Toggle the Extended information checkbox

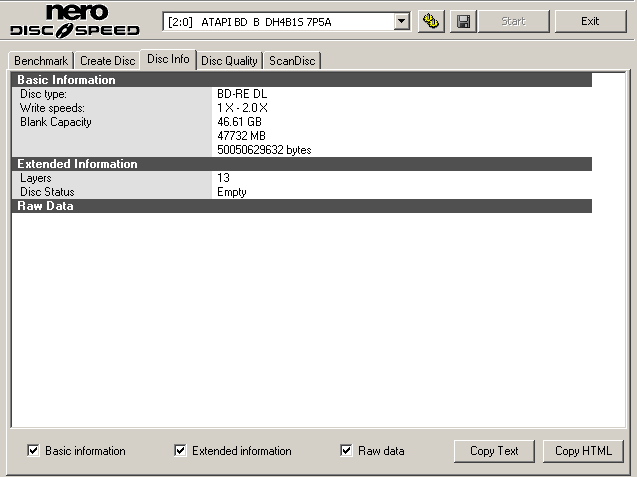pos(180,450)
